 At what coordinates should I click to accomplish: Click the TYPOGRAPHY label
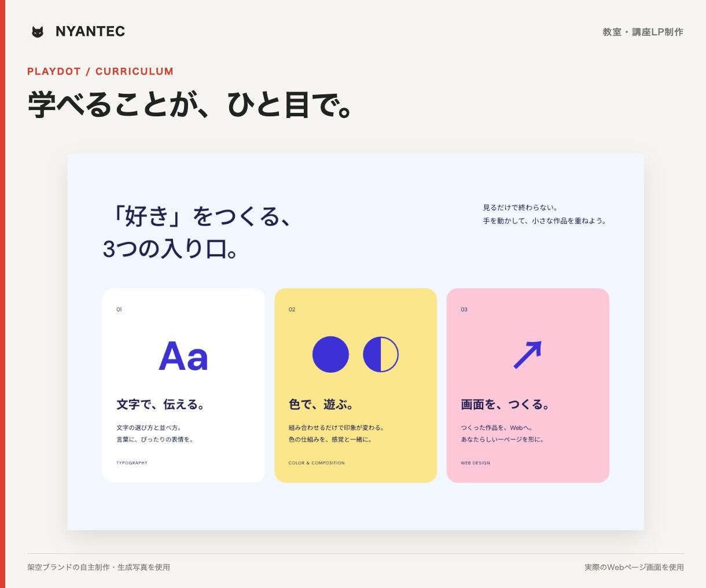coord(132,463)
